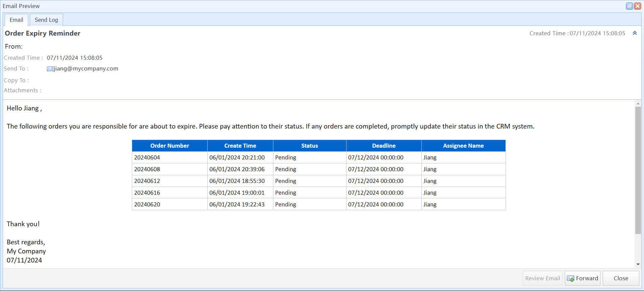Click the Close button
644x291 pixels.
click(621, 278)
